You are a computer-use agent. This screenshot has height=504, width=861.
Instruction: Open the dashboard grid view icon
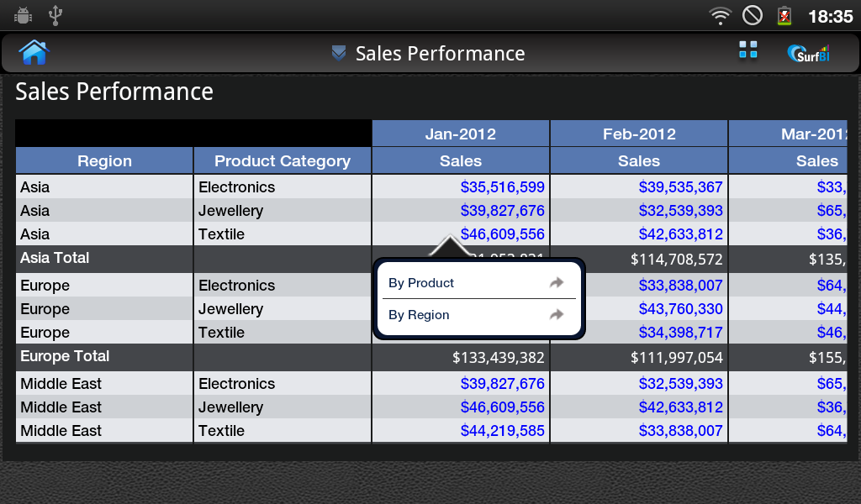tap(747, 50)
